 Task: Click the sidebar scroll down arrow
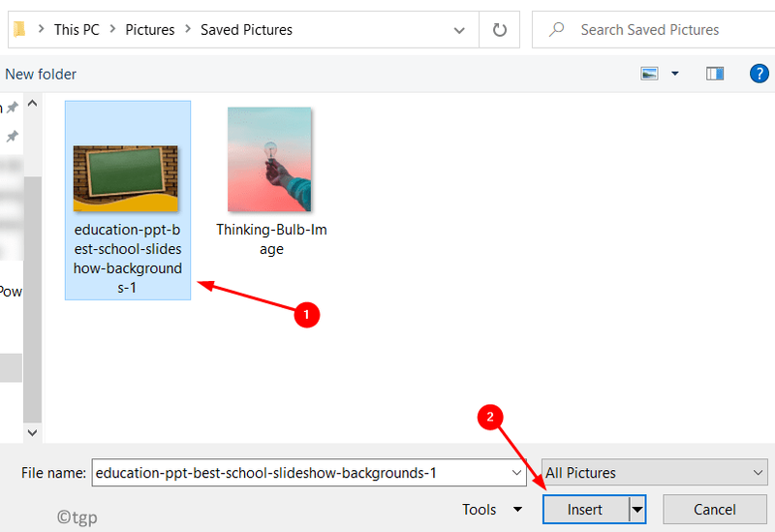(x=33, y=432)
